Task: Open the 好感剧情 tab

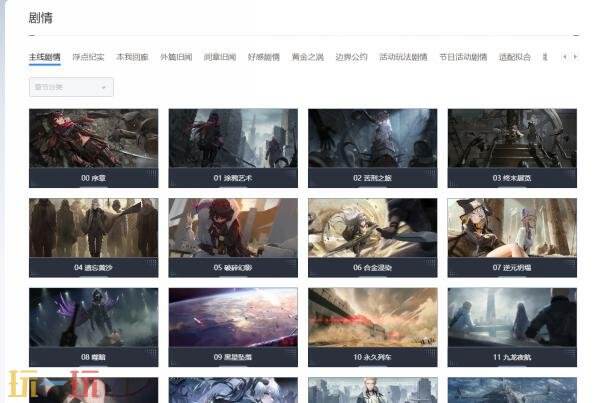Action: coord(264,57)
